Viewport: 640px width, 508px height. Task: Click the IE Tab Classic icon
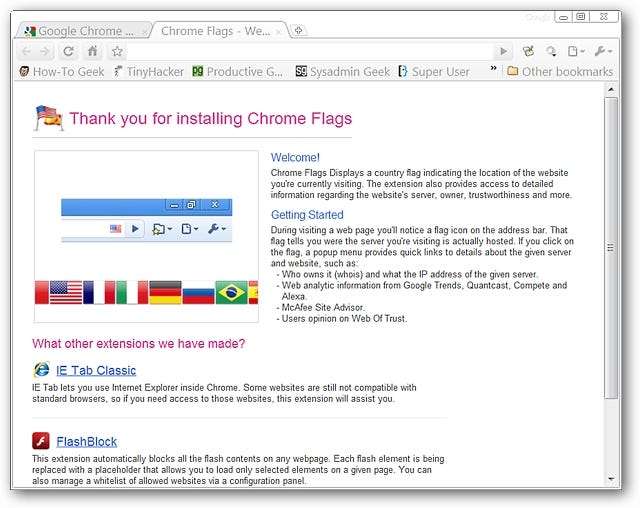pyautogui.click(x=41, y=370)
